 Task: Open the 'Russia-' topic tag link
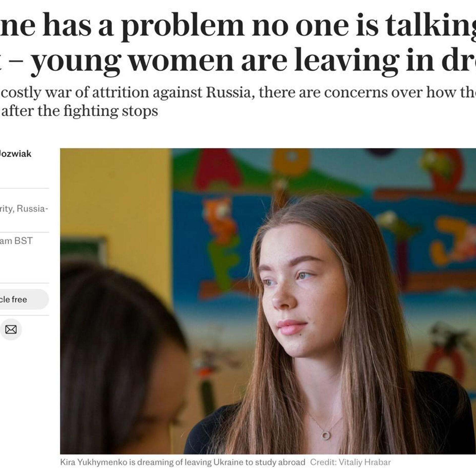click(x=32, y=209)
